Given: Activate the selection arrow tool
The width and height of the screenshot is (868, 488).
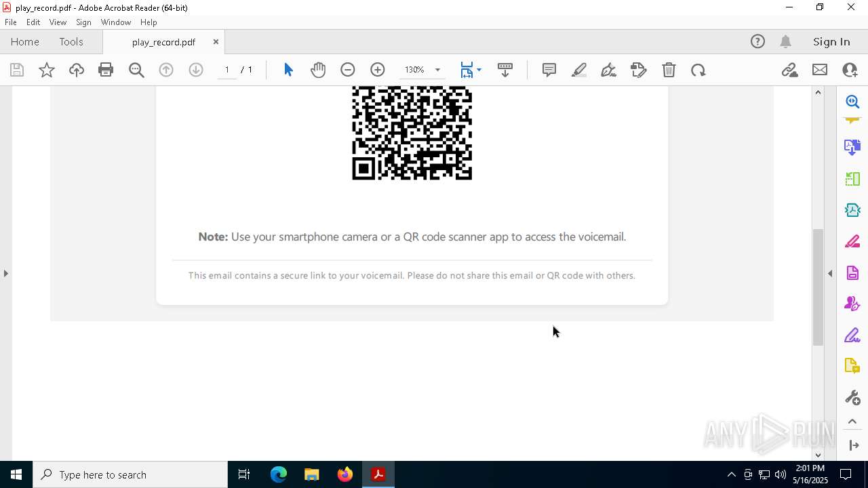Looking at the screenshot, I should click(x=288, y=70).
